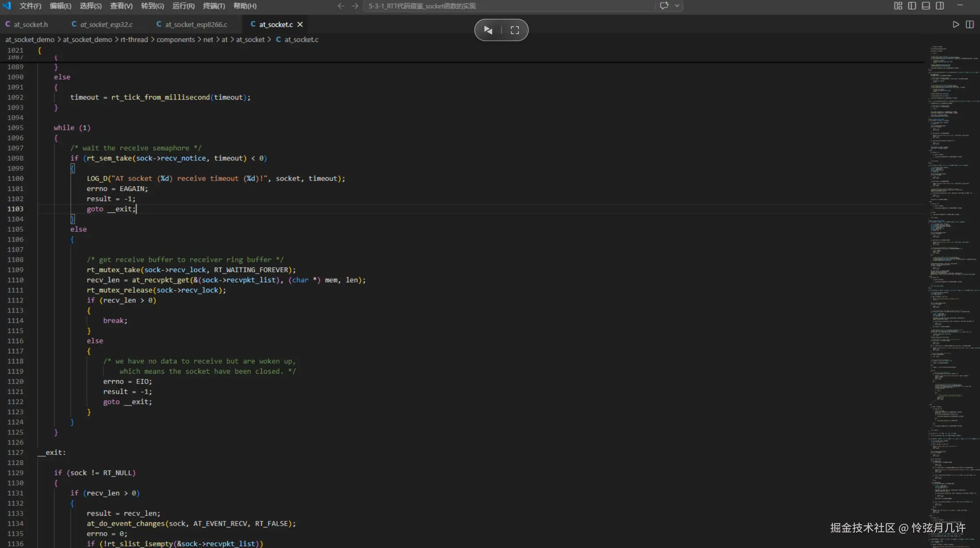Open the Copilot chat icon
The image size is (980, 548).
tap(664, 6)
